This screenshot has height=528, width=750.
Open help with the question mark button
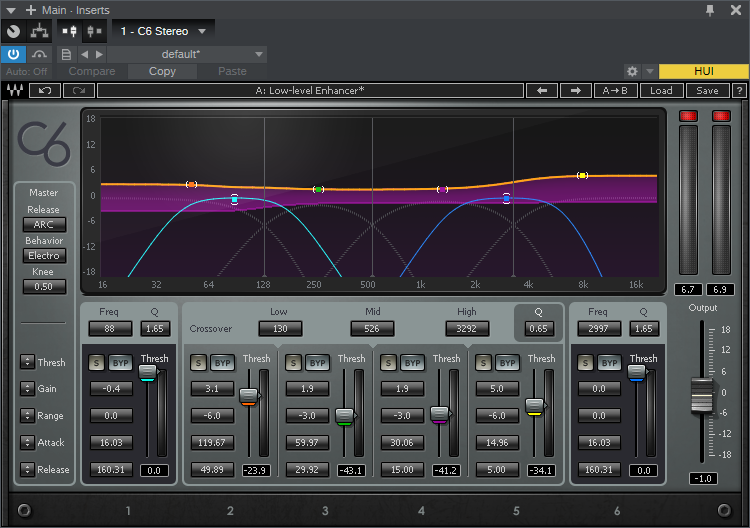coord(739,90)
